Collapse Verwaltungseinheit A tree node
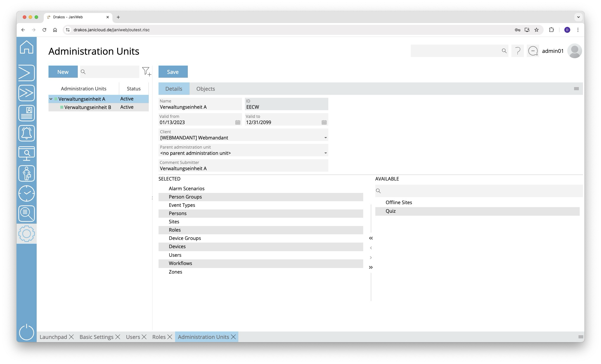The width and height of the screenshot is (601, 364). (51, 99)
